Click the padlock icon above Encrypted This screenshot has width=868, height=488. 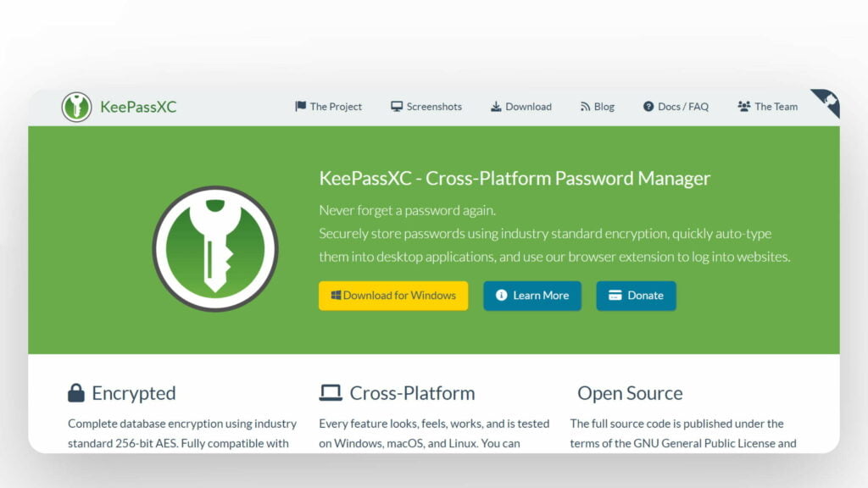click(x=74, y=391)
